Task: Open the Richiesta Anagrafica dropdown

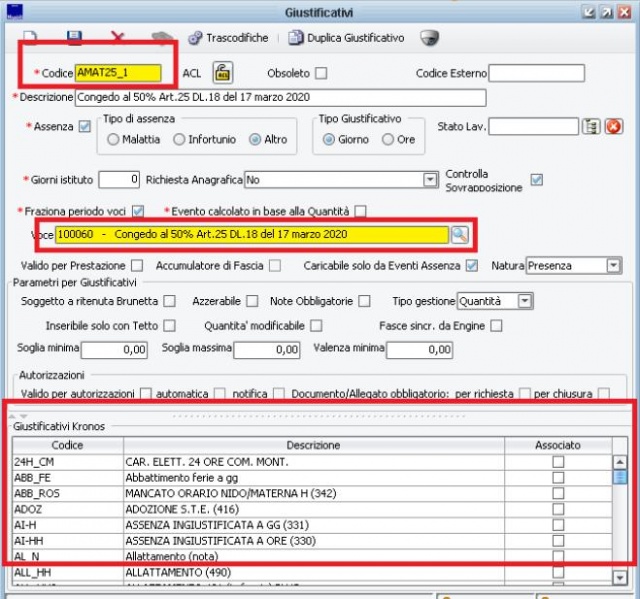Action: coord(431,180)
